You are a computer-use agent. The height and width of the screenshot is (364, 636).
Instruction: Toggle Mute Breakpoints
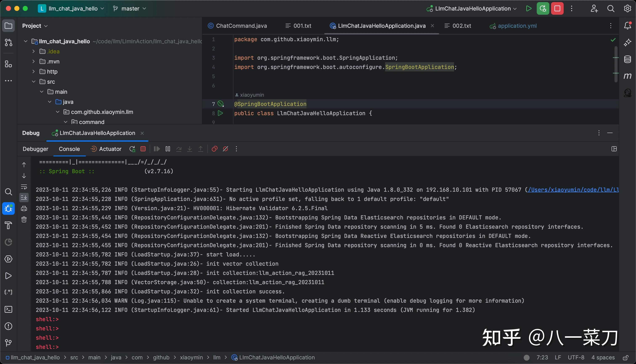point(225,149)
